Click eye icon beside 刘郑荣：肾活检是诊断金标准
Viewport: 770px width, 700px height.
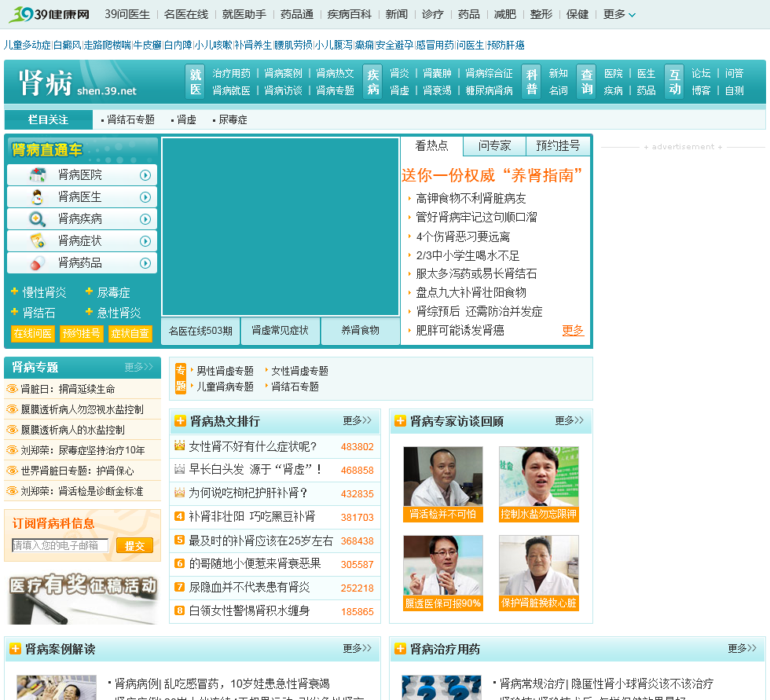pos(12,491)
